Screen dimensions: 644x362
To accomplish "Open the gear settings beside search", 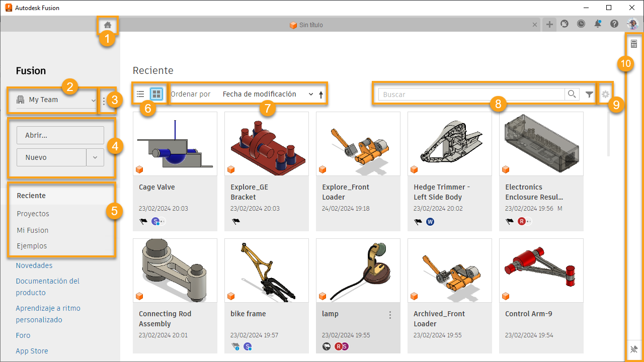I will point(605,94).
